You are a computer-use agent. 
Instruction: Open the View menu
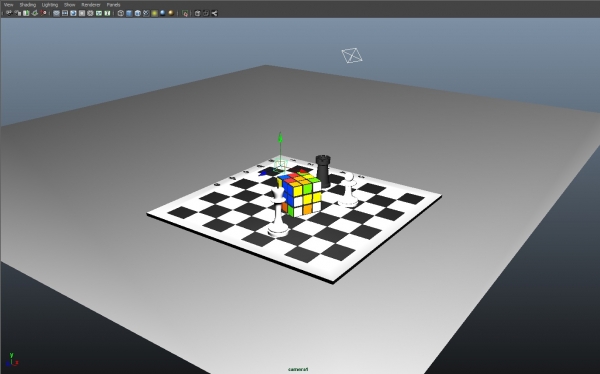(8, 5)
